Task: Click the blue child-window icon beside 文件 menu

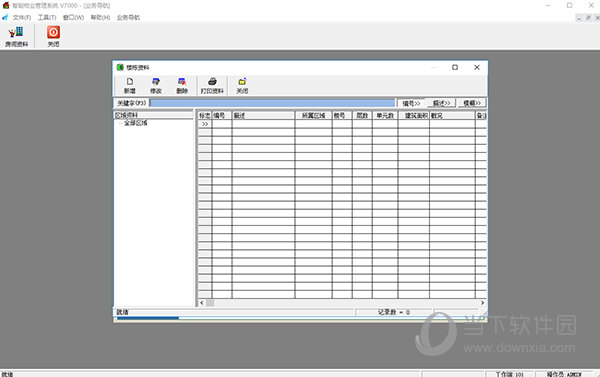Action: tap(5, 17)
